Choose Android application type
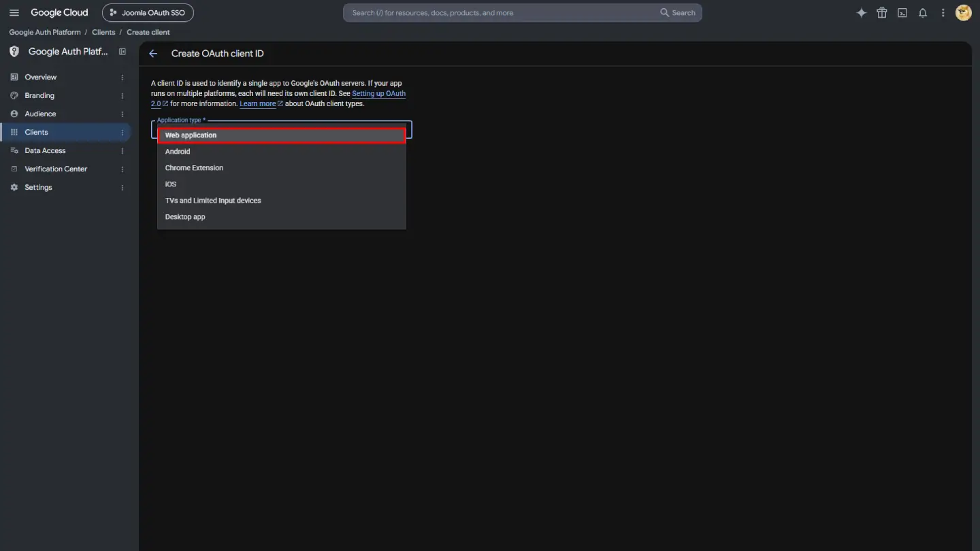The width and height of the screenshot is (980, 551). point(282,152)
